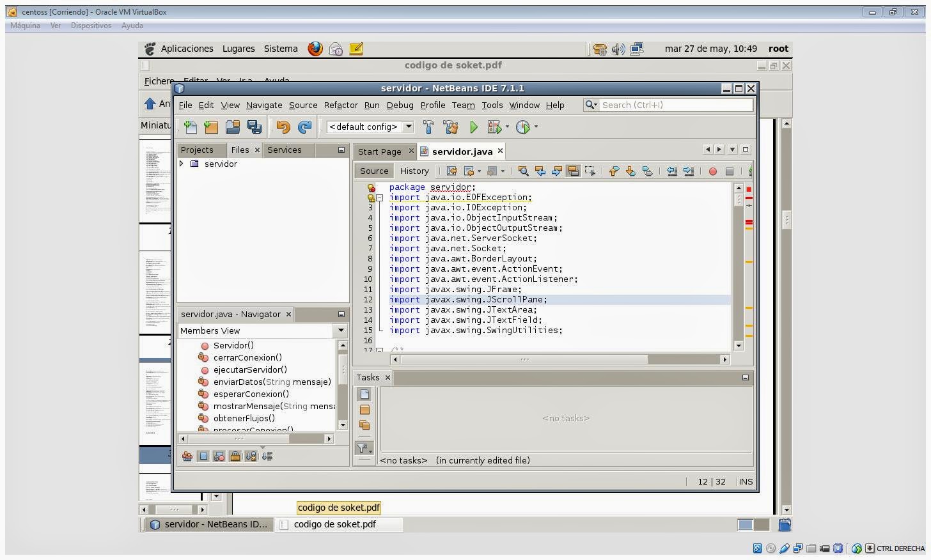The height and width of the screenshot is (560, 931).
Task: Click the Build Project hammer icon
Action: 428,127
